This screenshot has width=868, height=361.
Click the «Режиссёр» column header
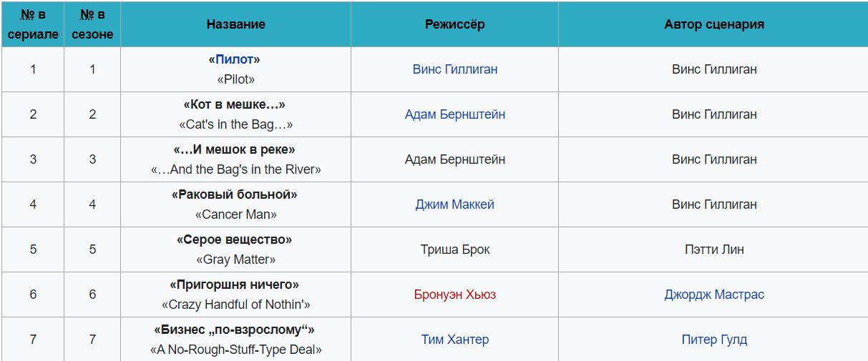[x=455, y=24]
